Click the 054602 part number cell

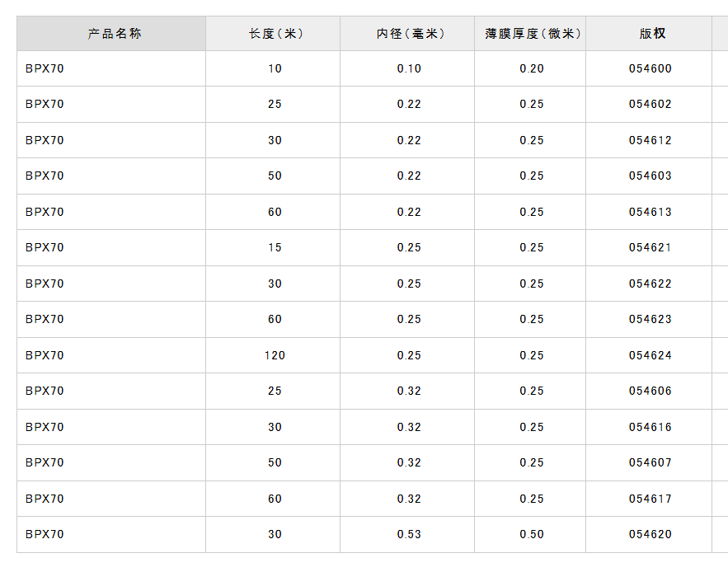click(651, 104)
